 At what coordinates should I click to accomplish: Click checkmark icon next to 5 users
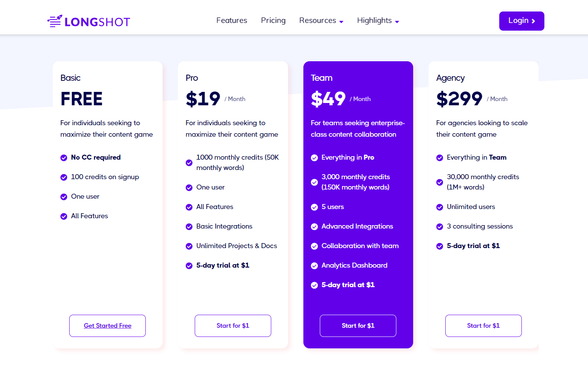314,207
